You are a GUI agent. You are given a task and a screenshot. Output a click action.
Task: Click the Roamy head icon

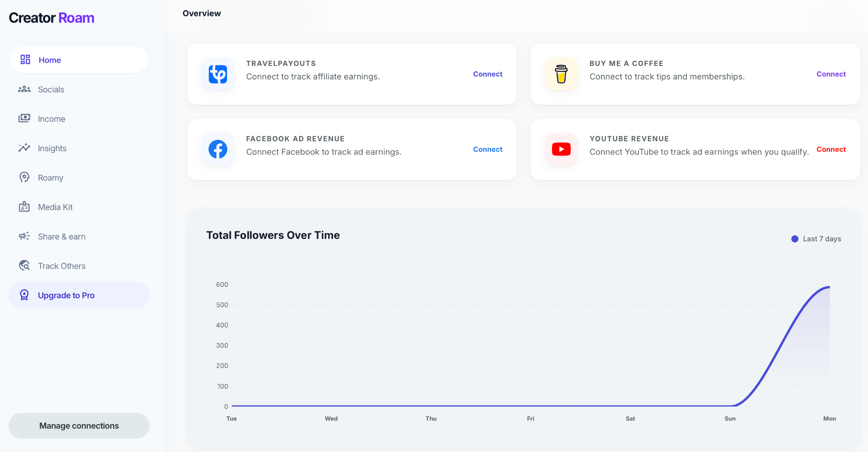(24, 177)
